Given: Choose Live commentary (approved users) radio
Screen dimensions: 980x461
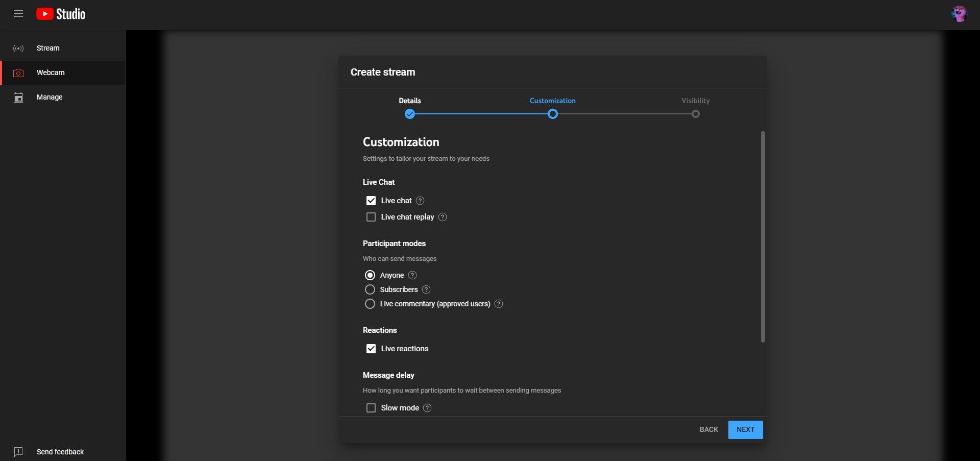Looking at the screenshot, I should click(x=370, y=304).
